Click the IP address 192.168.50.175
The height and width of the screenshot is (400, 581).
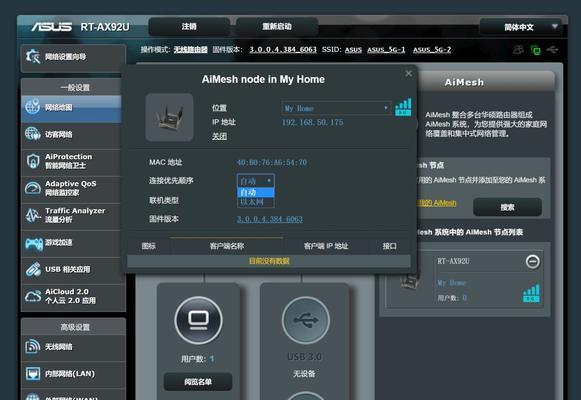click(x=313, y=123)
